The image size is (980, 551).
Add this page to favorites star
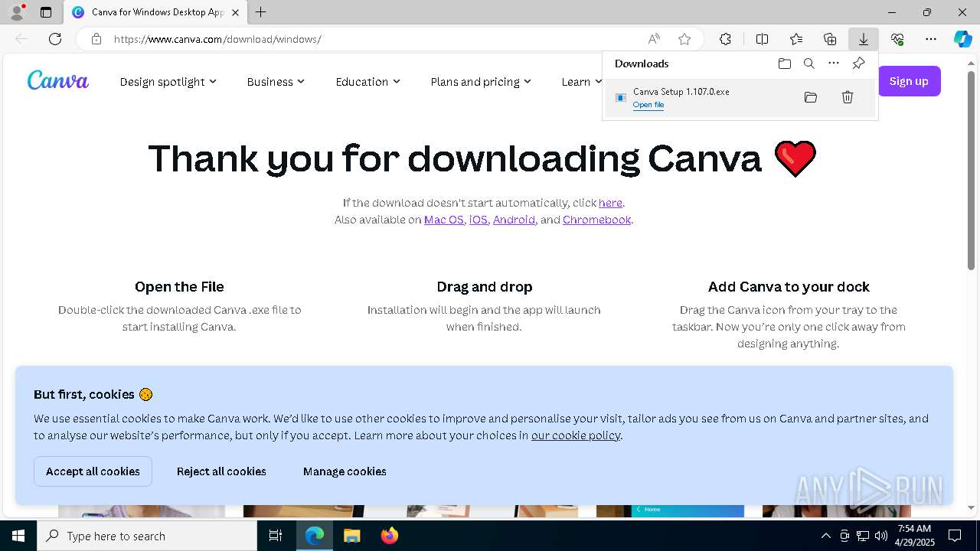coord(684,39)
